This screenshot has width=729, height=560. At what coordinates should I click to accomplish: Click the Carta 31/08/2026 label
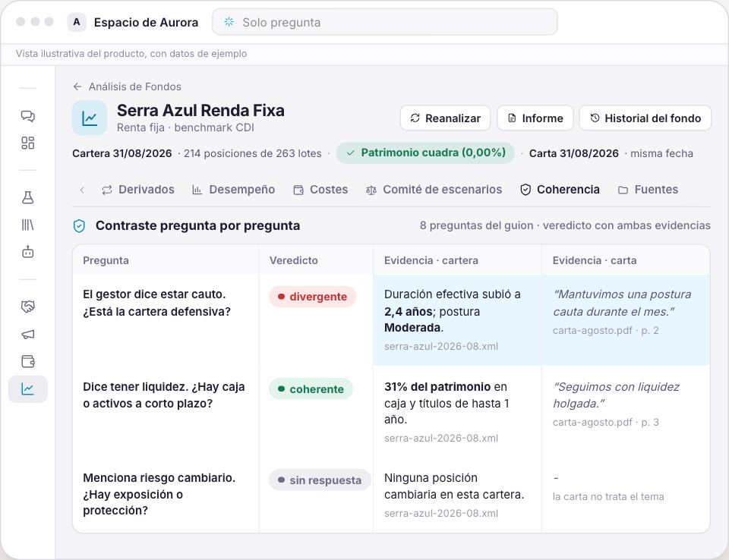[x=574, y=153]
